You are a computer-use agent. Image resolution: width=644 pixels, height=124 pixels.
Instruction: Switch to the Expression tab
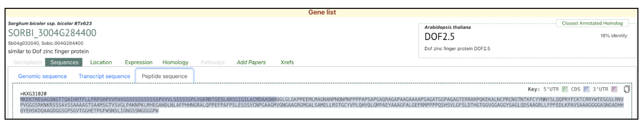point(139,62)
